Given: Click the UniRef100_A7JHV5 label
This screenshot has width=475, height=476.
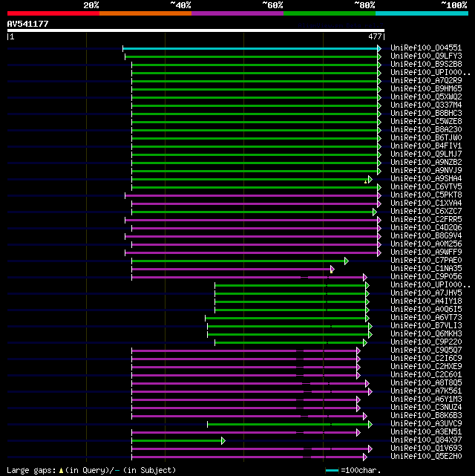Looking at the screenshot, I should [426, 293].
